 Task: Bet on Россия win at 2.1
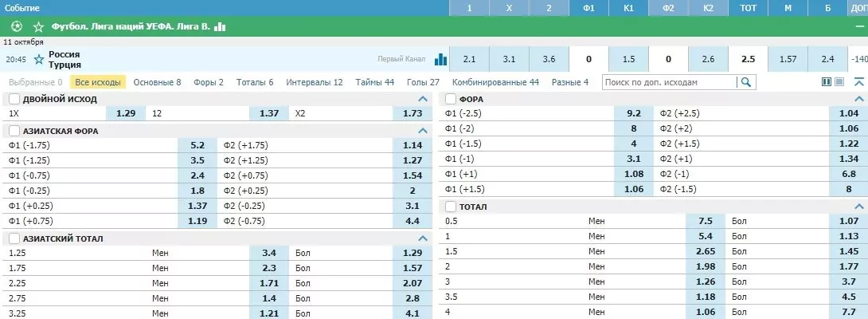469,59
